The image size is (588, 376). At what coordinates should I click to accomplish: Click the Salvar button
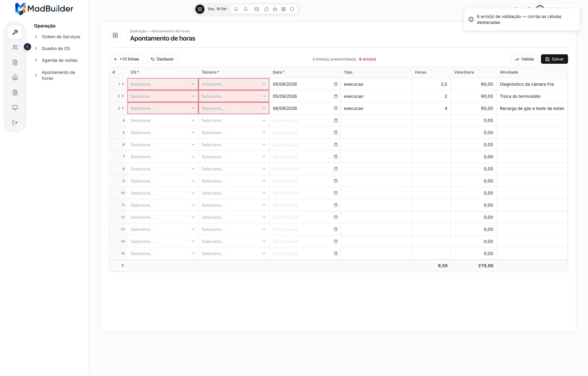click(554, 59)
